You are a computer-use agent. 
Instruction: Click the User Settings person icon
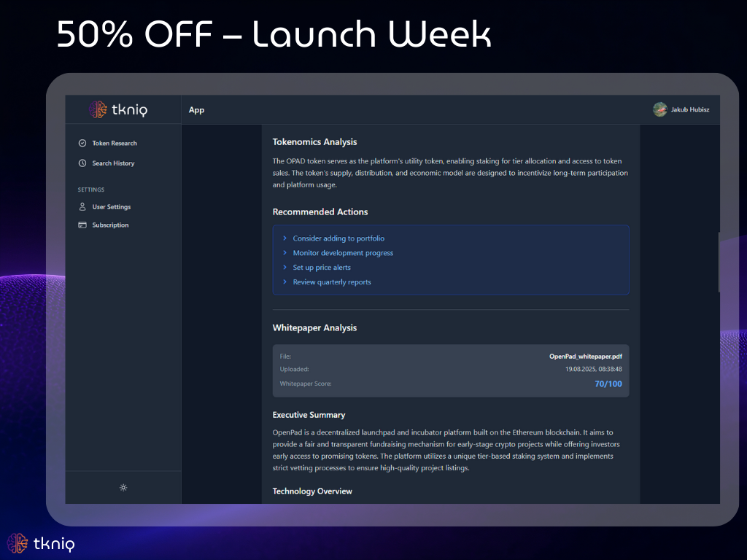tap(82, 206)
